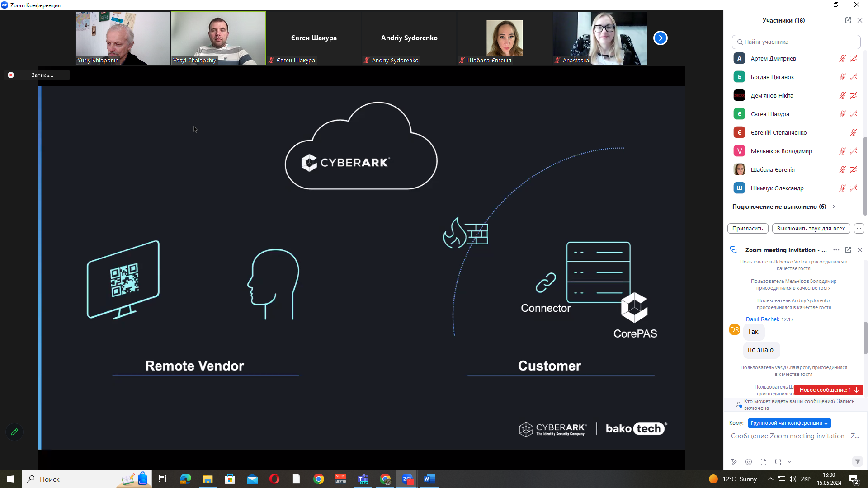Open Microsoft Edge from taskbar

[x=185, y=479]
